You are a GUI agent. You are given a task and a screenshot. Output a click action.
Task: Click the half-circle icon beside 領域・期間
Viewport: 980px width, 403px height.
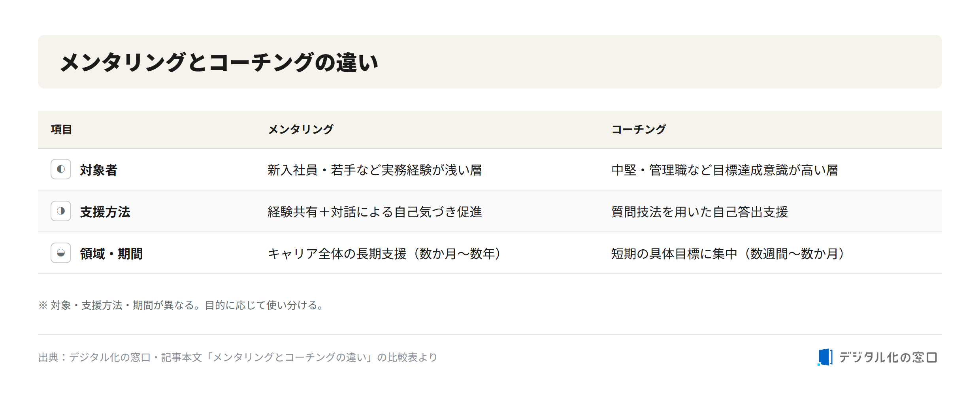click(x=61, y=253)
